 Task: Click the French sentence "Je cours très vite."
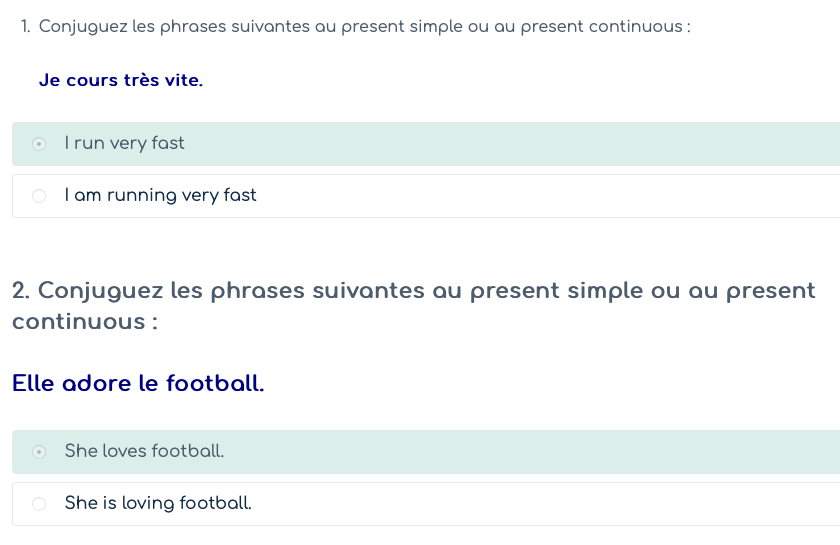click(121, 81)
